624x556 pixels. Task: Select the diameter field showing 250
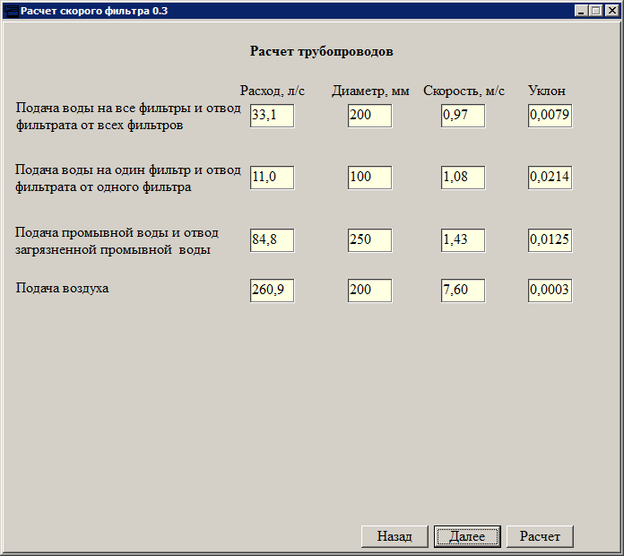[370, 240]
